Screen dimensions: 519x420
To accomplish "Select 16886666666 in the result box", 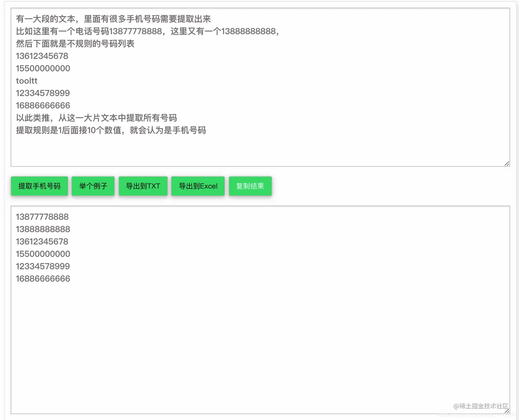I will coord(43,279).
